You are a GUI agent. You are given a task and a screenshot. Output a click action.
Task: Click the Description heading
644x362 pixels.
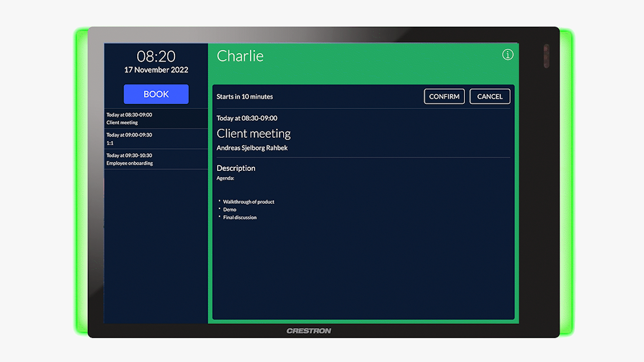(x=236, y=168)
